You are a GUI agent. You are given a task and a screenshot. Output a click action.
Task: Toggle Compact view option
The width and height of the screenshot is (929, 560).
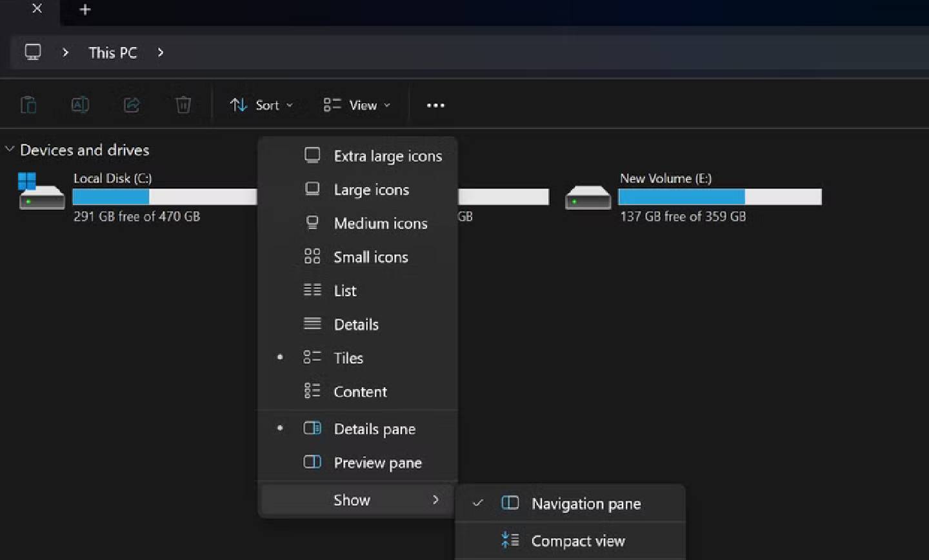(570, 541)
